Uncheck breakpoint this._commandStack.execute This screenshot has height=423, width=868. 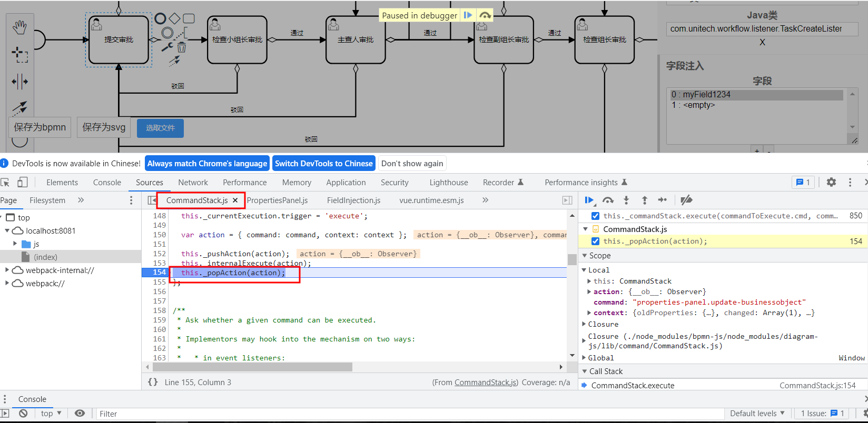(595, 216)
